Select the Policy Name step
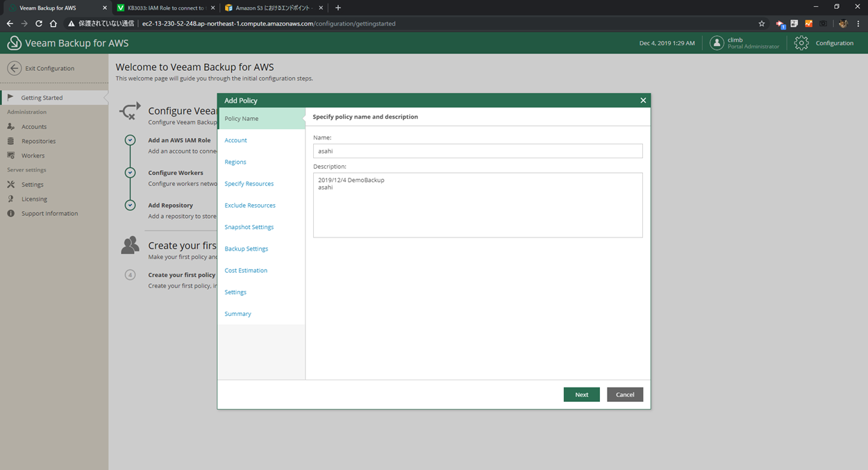Screen dimensions: 868x470 (261, 119)
